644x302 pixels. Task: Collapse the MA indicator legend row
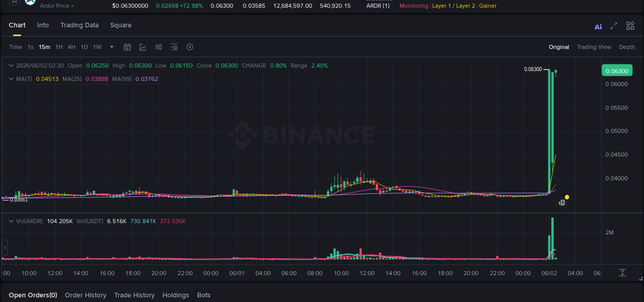(11, 79)
